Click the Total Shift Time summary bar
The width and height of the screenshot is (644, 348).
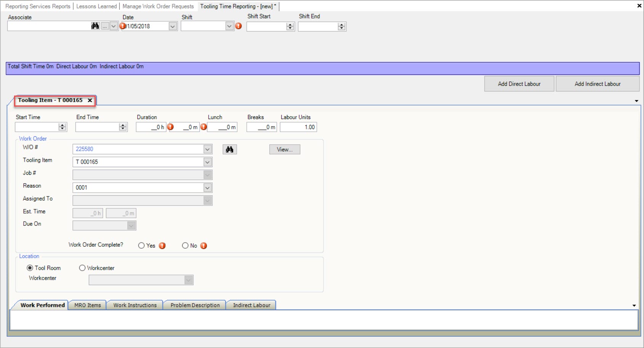click(323, 69)
